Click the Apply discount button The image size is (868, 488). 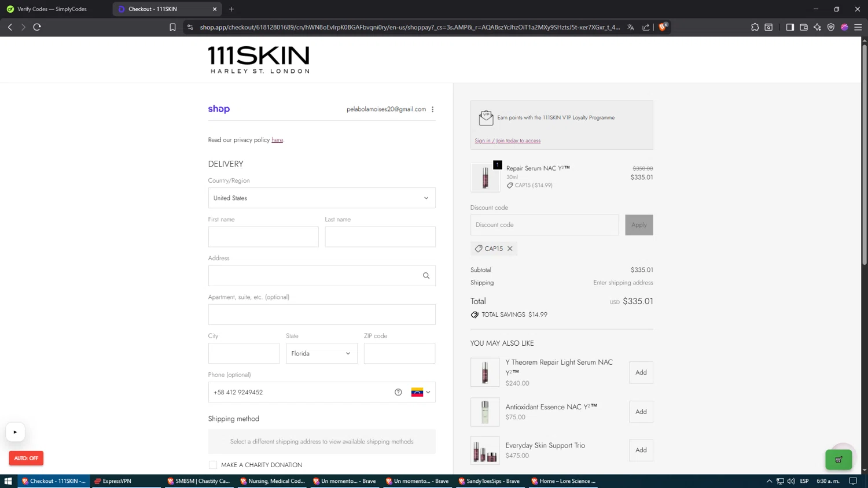[x=639, y=225]
